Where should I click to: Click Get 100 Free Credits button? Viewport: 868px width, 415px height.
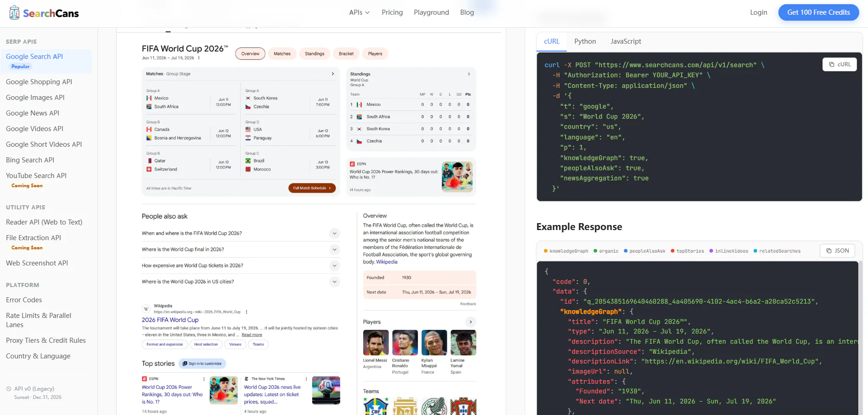(818, 12)
